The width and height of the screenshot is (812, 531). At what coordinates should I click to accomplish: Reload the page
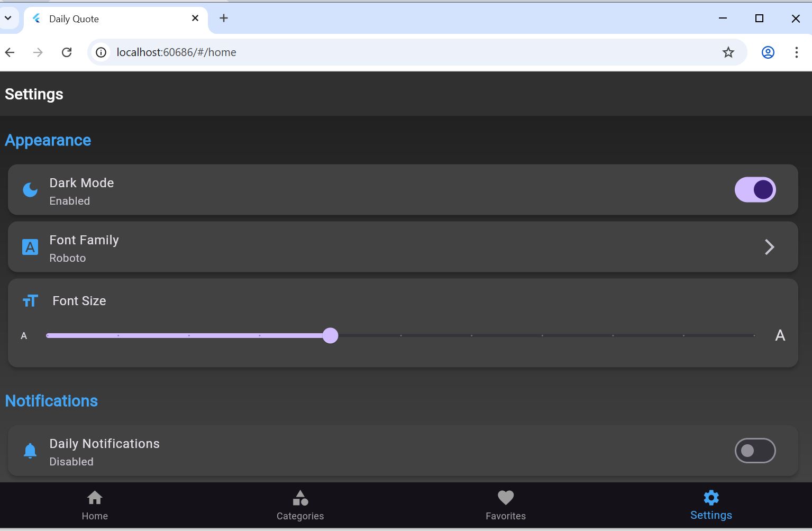[67, 52]
